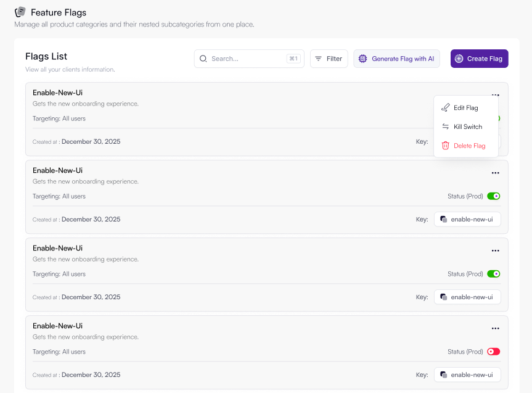Screen dimensions: 532x393
Task: Click the Feature Flags header flag icon
Action: pos(20,12)
